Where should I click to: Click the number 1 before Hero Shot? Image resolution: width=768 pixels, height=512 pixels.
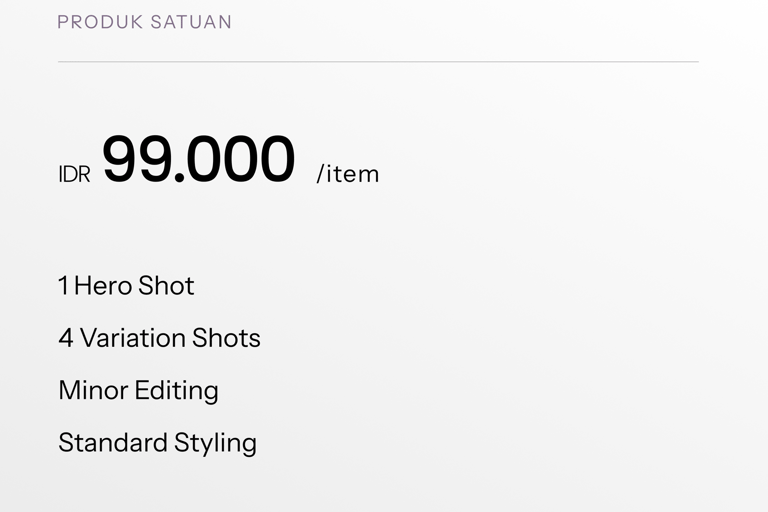[63, 286]
